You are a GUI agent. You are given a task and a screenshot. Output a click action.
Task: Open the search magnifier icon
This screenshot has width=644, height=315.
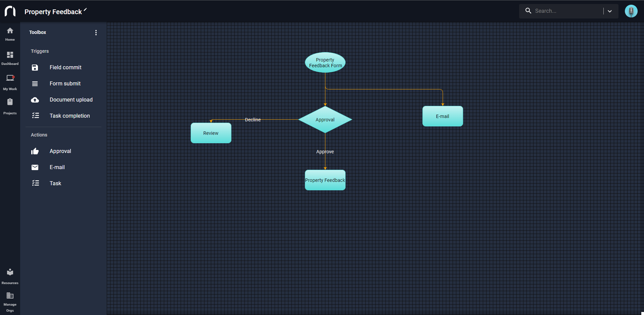tap(528, 11)
